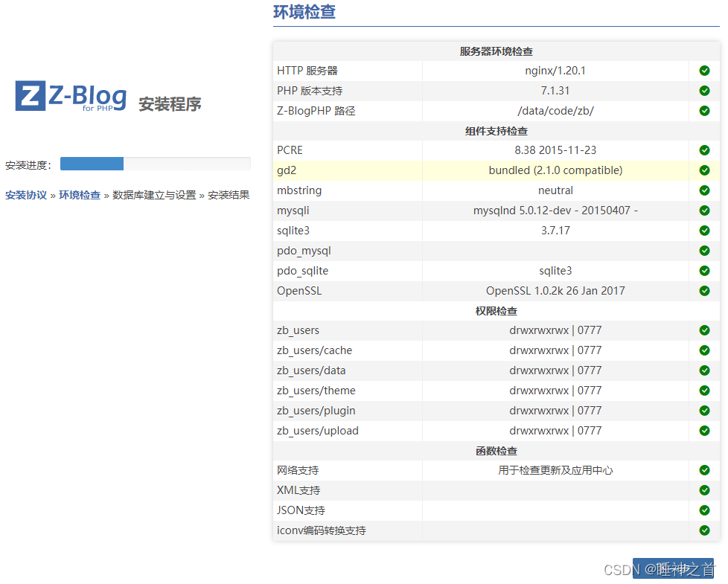The width and height of the screenshot is (728, 584).
Task: Click the green check in the PCRE row
Action: point(704,150)
